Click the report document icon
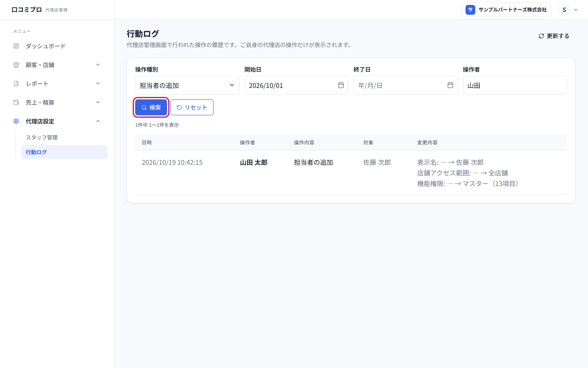Image resolution: width=588 pixels, height=368 pixels. coord(16,84)
